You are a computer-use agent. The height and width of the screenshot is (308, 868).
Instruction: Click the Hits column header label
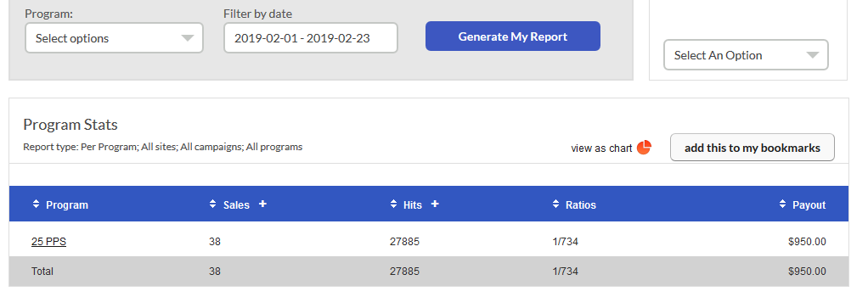413,205
